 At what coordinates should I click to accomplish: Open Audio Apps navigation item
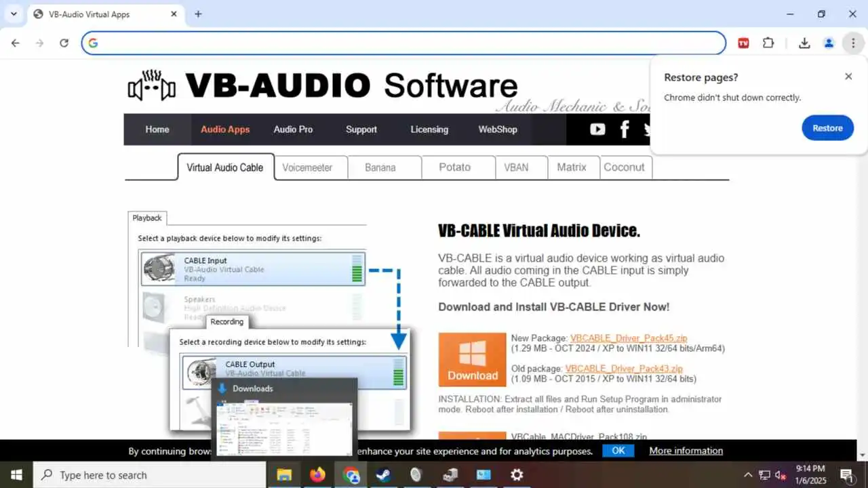(225, 129)
